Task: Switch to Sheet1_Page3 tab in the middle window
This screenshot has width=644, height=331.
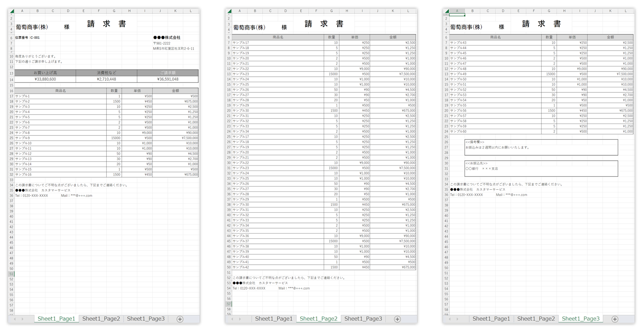Action: tap(363, 319)
